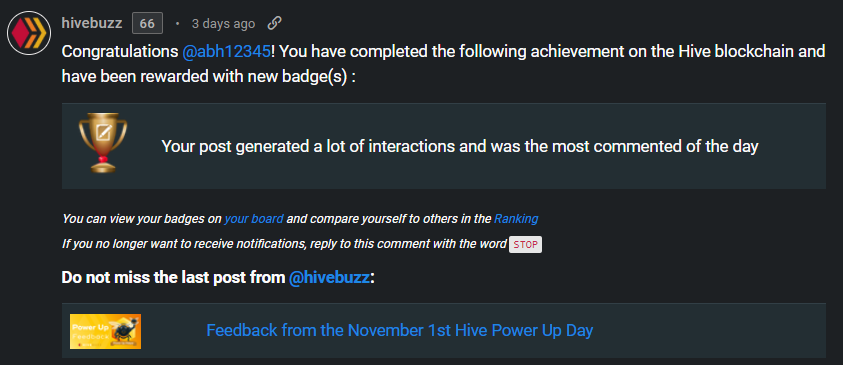
Task: Click the golden trophy badge image
Action: point(103,142)
